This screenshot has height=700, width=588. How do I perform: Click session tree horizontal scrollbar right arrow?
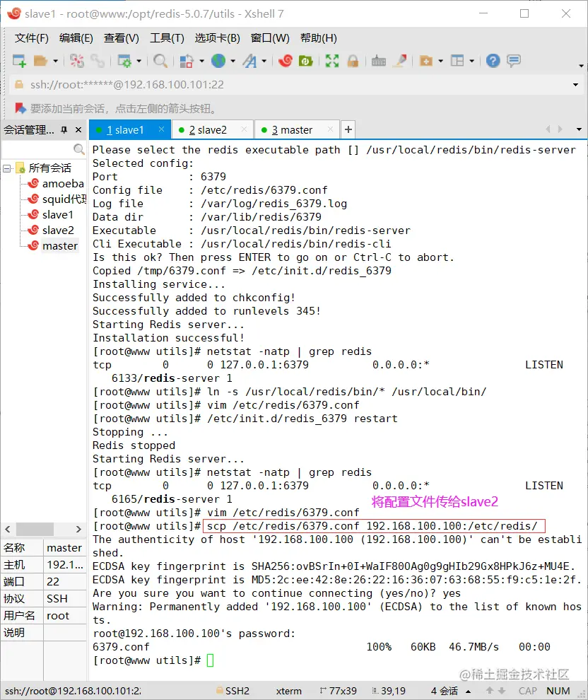click(x=78, y=530)
